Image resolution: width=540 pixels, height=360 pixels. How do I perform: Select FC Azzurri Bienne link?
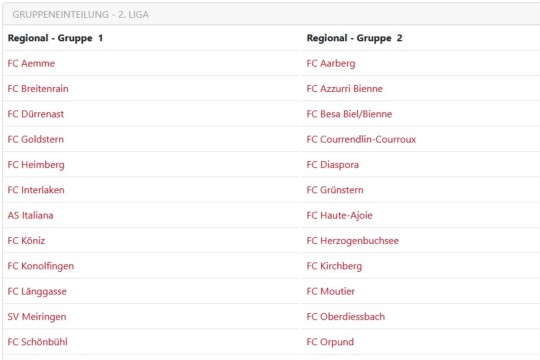tap(345, 89)
